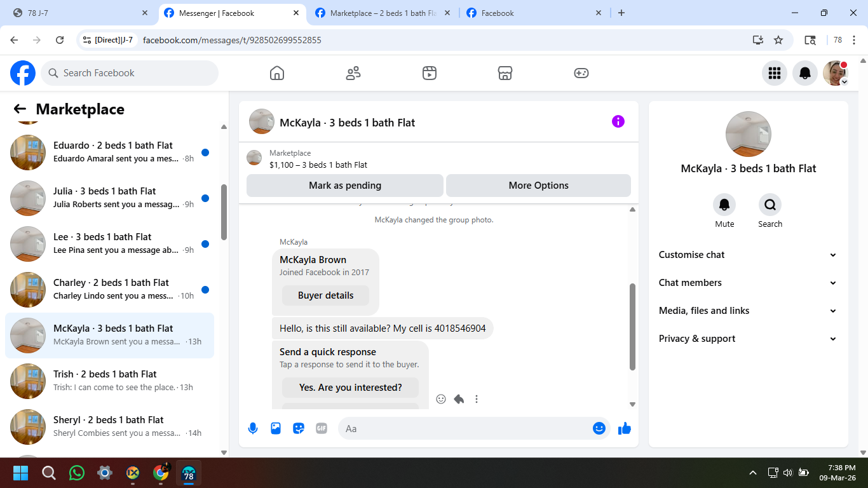Select McKayla · 3 beds 1 bath Flat chat

(x=109, y=335)
